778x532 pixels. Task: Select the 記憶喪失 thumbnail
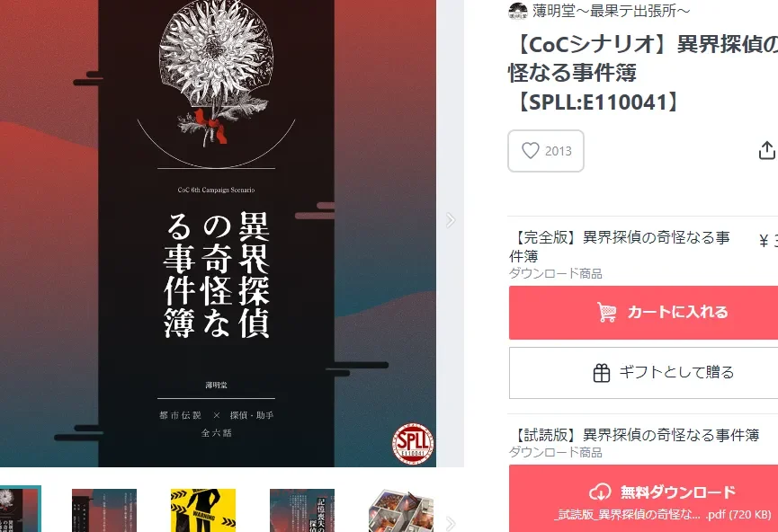point(302,510)
